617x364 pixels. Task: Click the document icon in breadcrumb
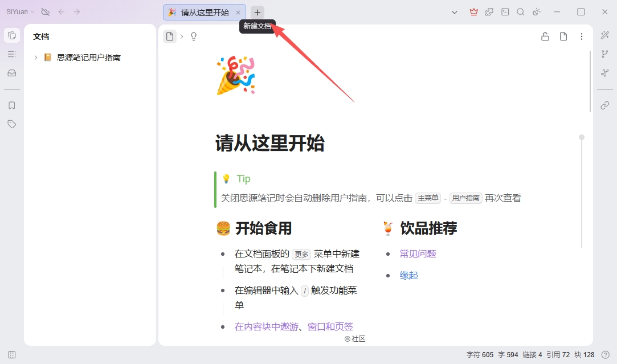tap(170, 36)
